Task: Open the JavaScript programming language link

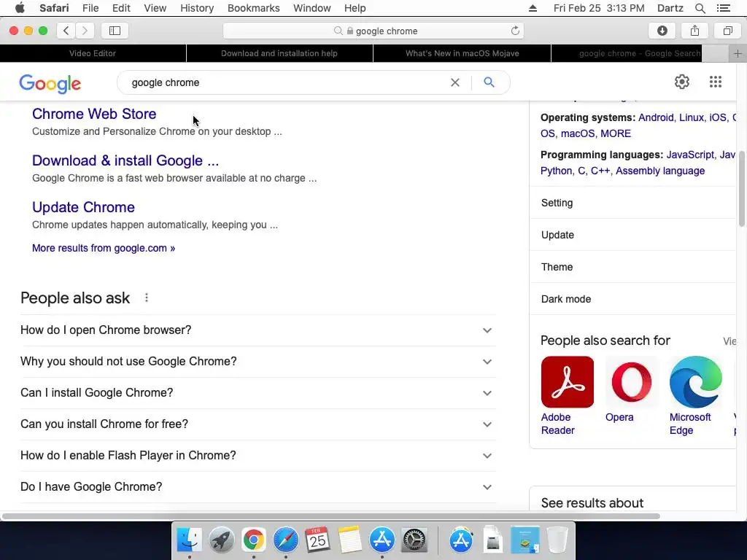Action: coord(690,155)
